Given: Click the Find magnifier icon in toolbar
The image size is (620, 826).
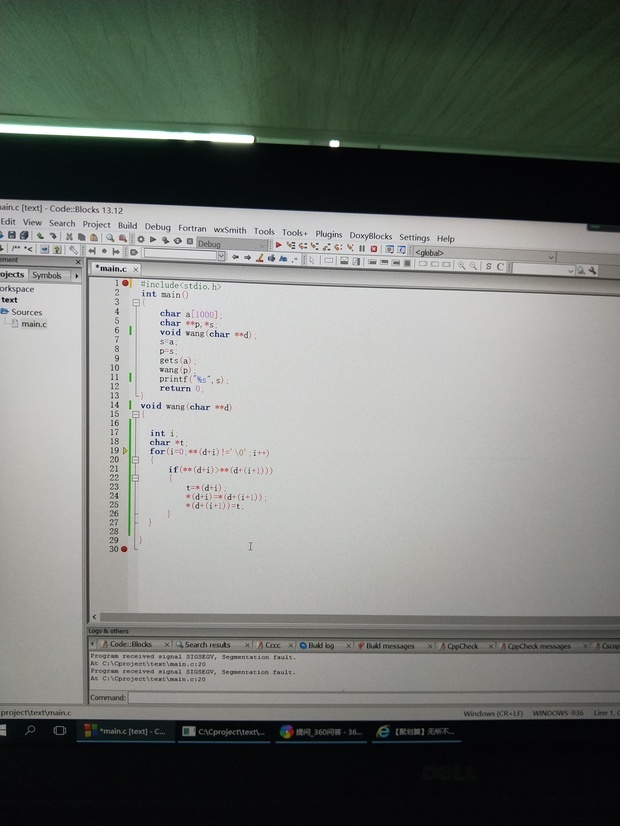Looking at the screenshot, I should [x=110, y=239].
